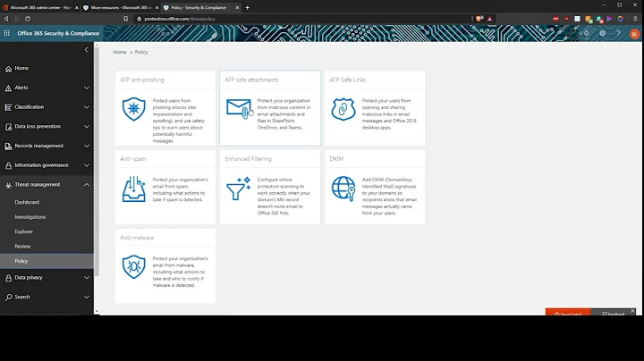Collapse the left navigation pane chevron

[86, 50]
